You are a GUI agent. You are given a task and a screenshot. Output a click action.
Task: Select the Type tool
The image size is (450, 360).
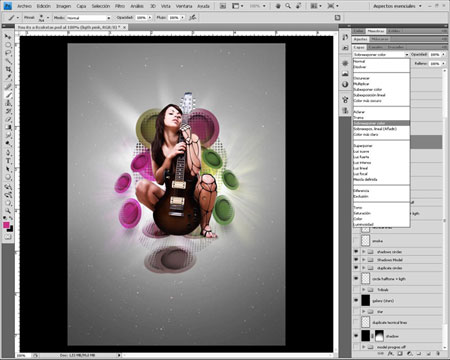(x=8, y=161)
